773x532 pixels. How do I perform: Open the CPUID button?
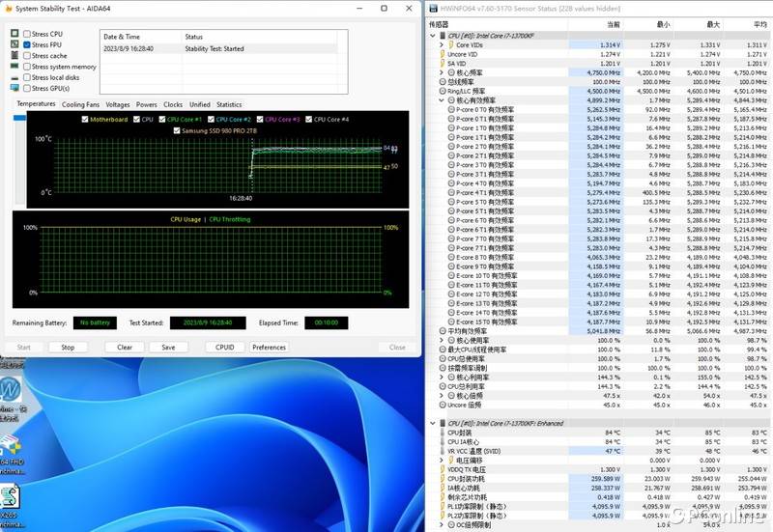pos(225,348)
